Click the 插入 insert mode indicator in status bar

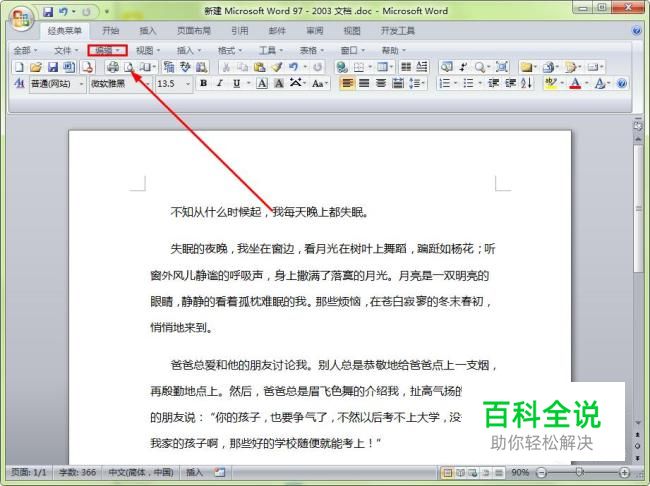[x=194, y=473]
